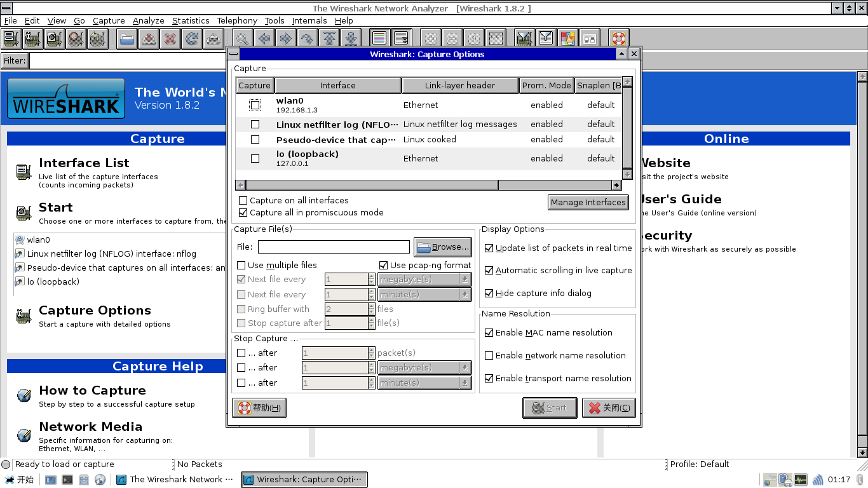868x488 pixels.
Task: Click the go to first packet icon
Action: (329, 39)
